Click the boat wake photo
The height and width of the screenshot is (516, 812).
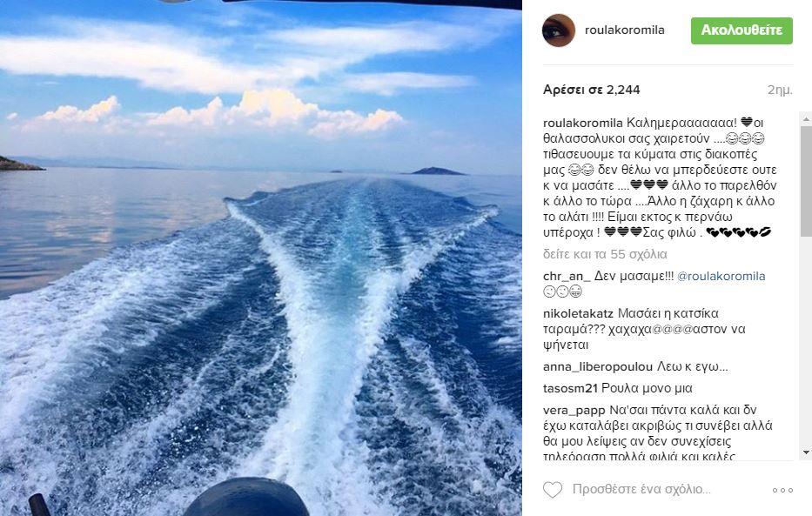pyautogui.click(x=261, y=258)
